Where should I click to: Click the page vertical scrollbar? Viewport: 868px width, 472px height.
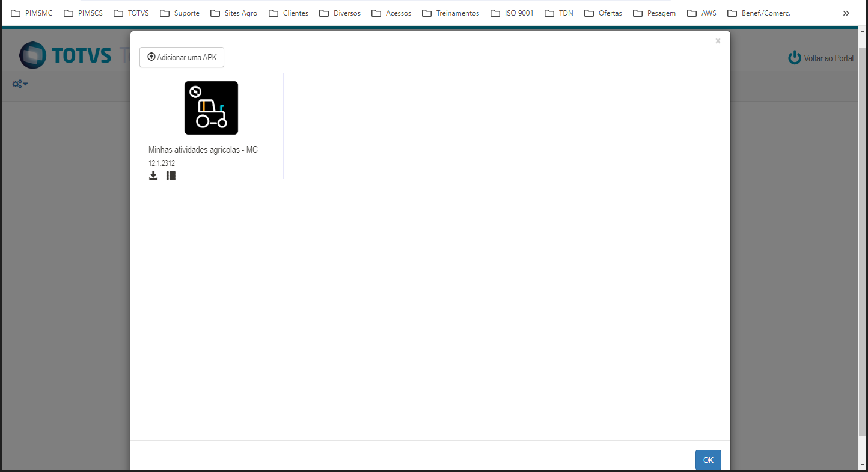(x=863, y=241)
